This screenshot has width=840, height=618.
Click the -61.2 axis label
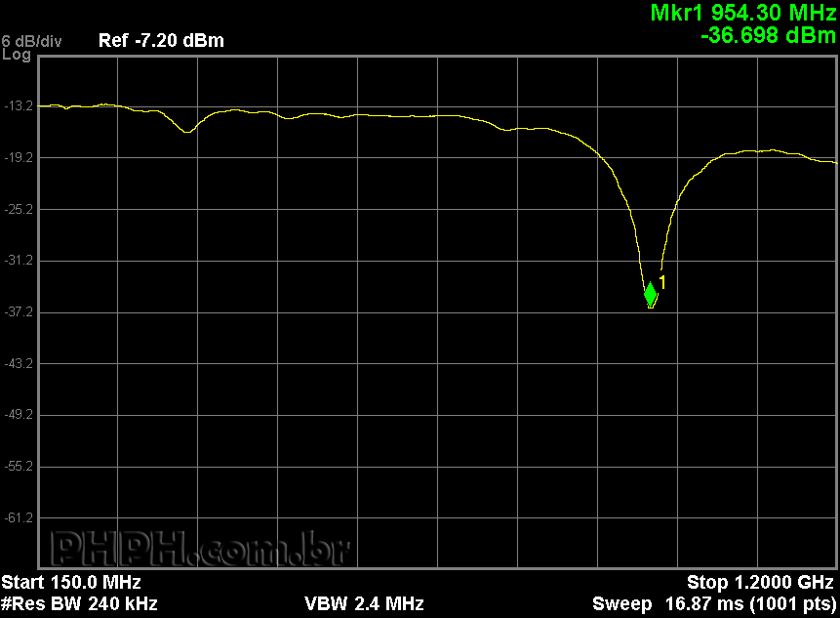tap(19, 517)
